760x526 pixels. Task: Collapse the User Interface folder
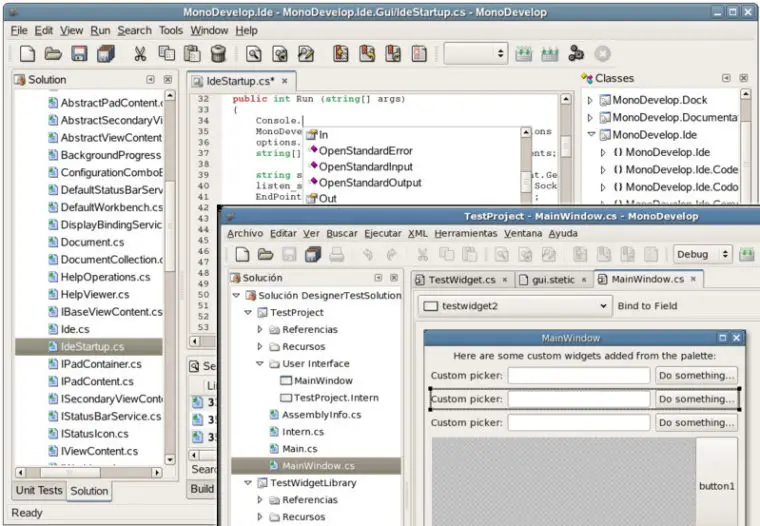260,364
